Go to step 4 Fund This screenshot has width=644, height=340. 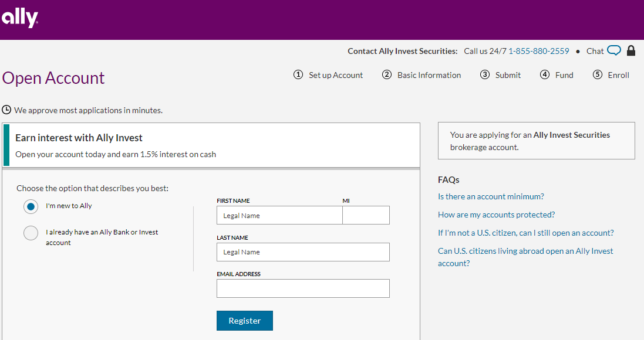(557, 75)
